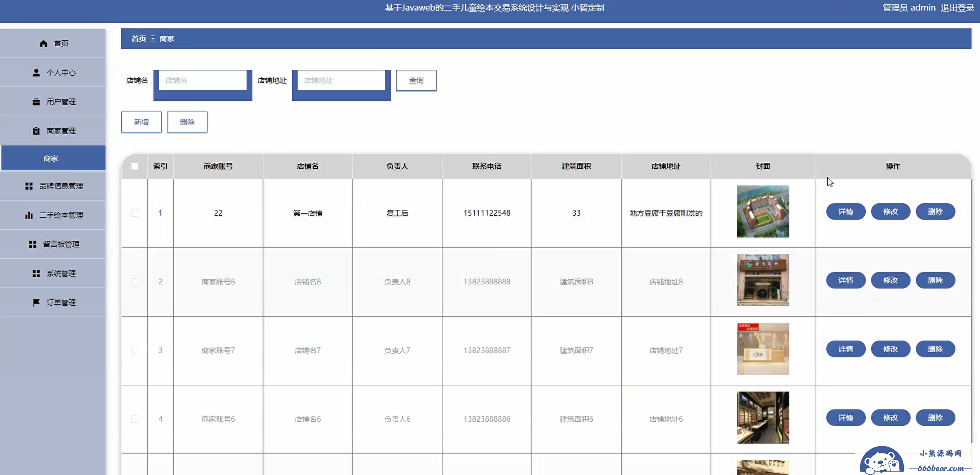Screen dimensions: 980x475
Task: Open 详情 for 店铺名8 row
Action: click(x=846, y=280)
